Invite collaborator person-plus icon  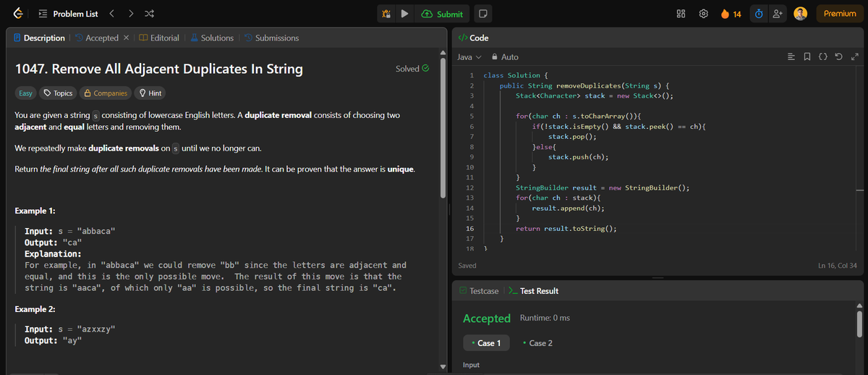(778, 14)
